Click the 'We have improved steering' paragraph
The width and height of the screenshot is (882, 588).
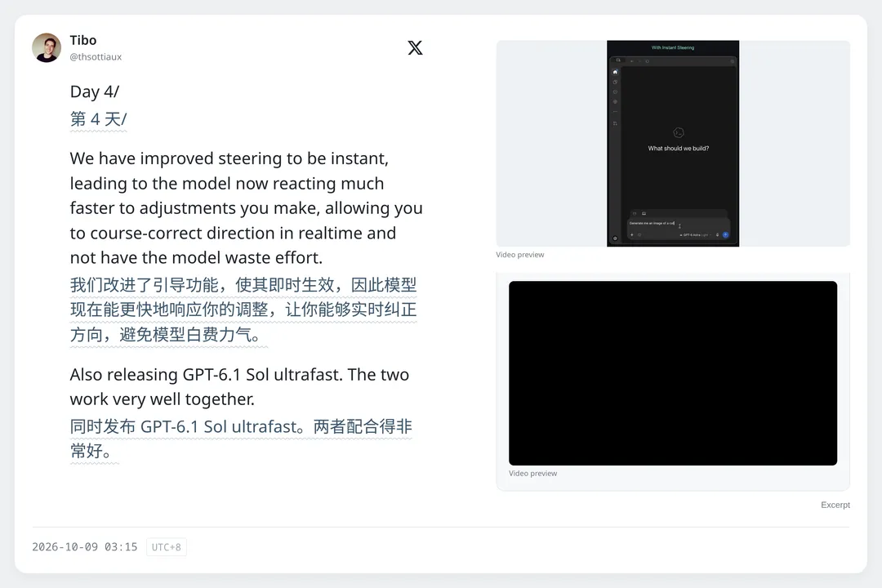pos(247,208)
